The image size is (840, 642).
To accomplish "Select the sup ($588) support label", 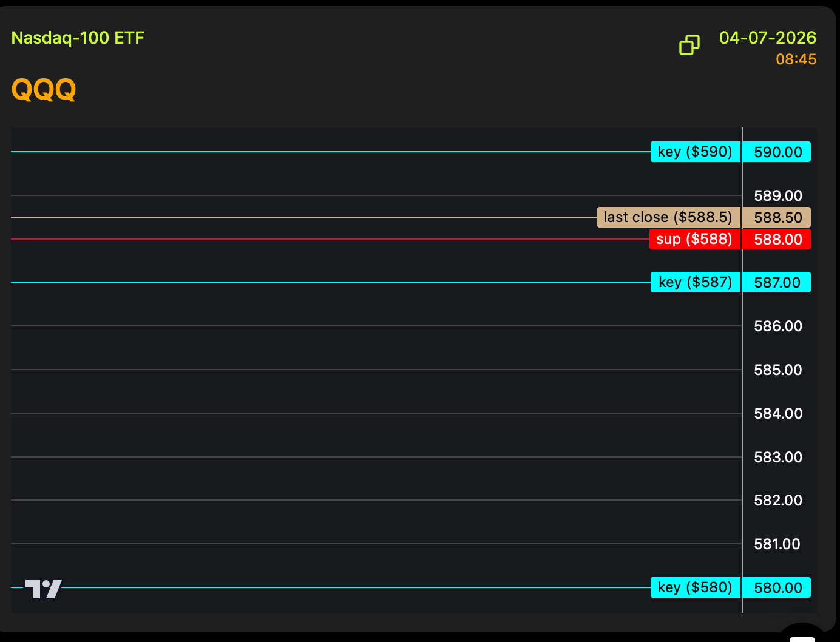I will pyautogui.click(x=694, y=239).
